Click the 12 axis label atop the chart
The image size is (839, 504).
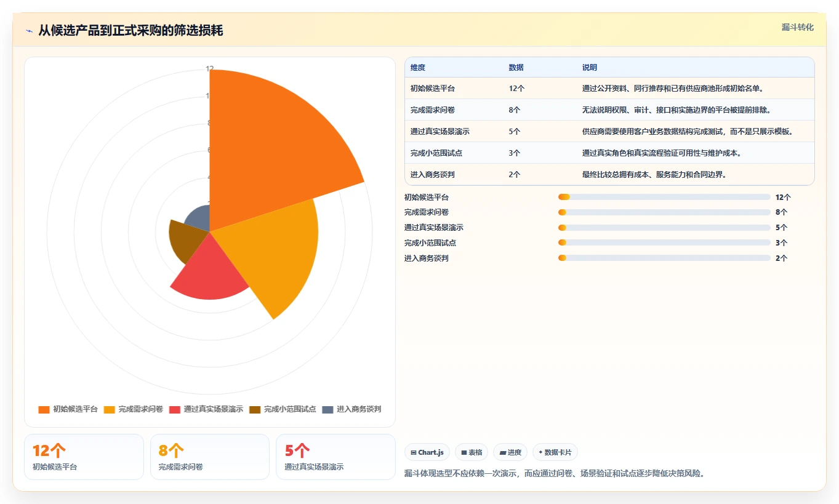coord(210,68)
